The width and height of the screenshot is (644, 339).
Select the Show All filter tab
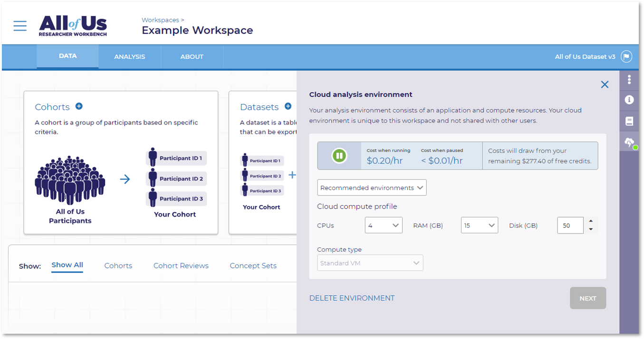coord(67,265)
